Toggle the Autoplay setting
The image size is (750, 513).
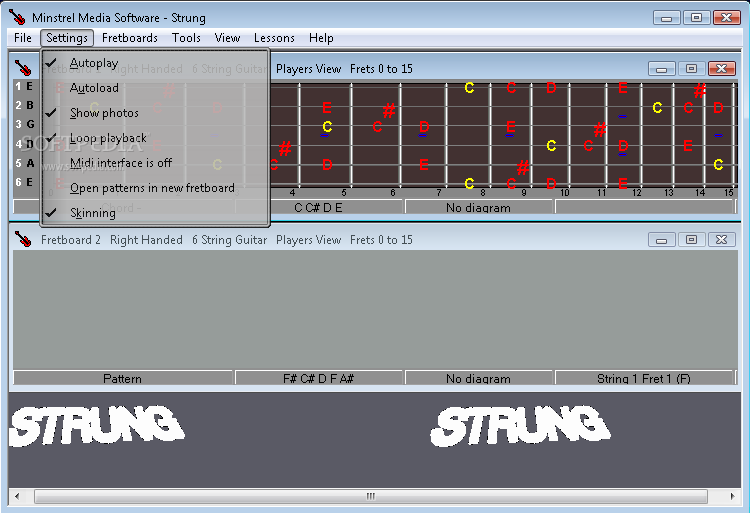pyautogui.click(x=155, y=63)
